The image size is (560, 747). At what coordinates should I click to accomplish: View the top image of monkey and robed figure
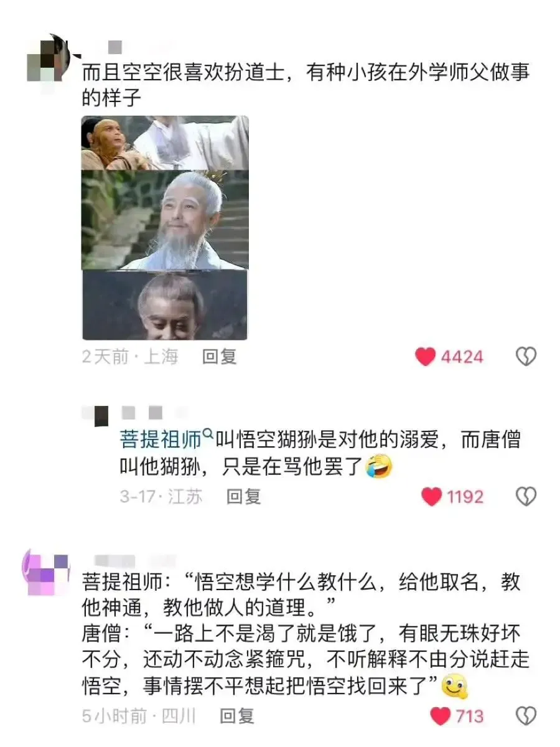(x=165, y=143)
